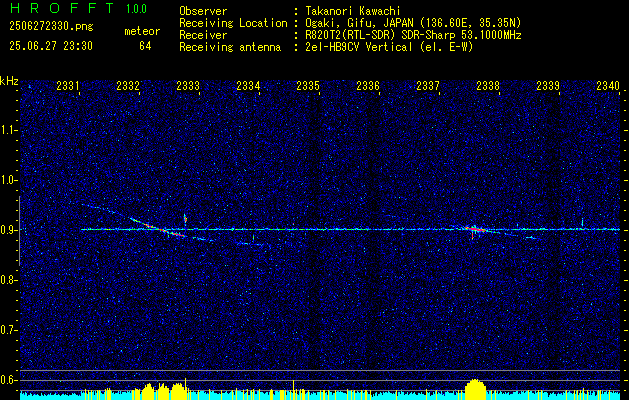The image size is (629, 400).
Task: Click the 2el-HB9CV Vertical antenna text
Action: click(x=390, y=47)
